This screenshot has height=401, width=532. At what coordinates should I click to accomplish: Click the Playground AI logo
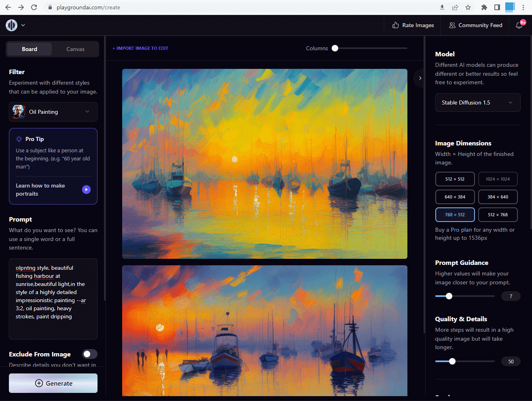point(11,25)
